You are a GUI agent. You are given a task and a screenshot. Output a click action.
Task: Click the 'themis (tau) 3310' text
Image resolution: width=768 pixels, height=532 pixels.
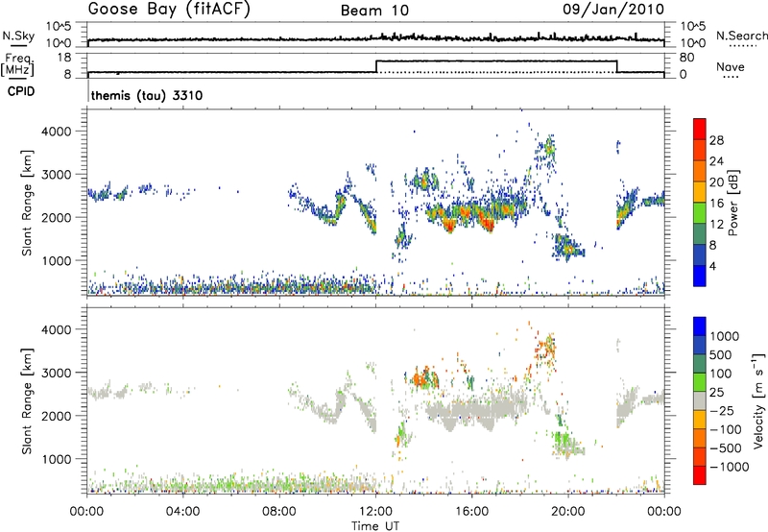tap(147, 95)
